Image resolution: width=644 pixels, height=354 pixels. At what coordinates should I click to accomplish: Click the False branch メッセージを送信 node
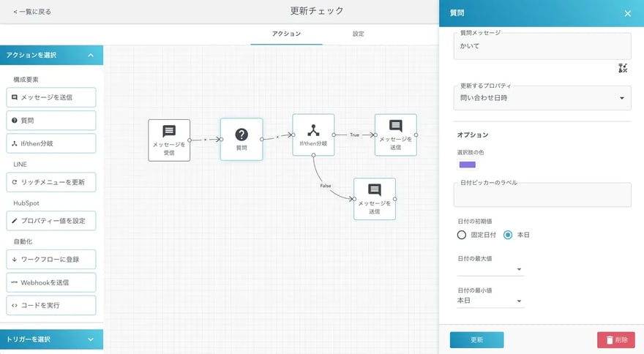click(374, 198)
